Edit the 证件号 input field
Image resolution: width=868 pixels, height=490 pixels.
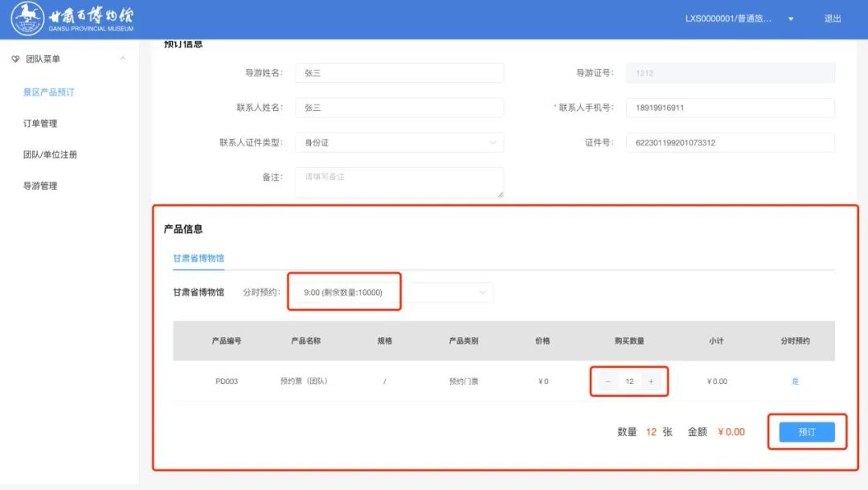click(x=730, y=143)
